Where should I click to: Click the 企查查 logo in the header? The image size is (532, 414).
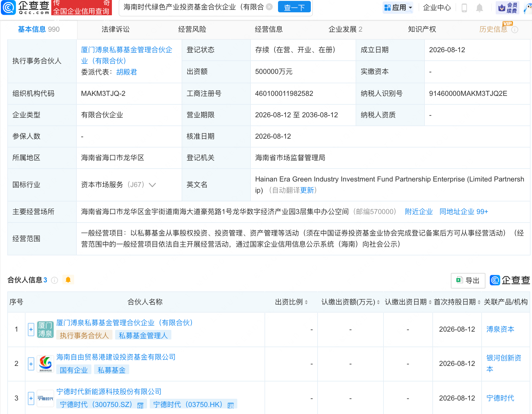tap(25, 8)
